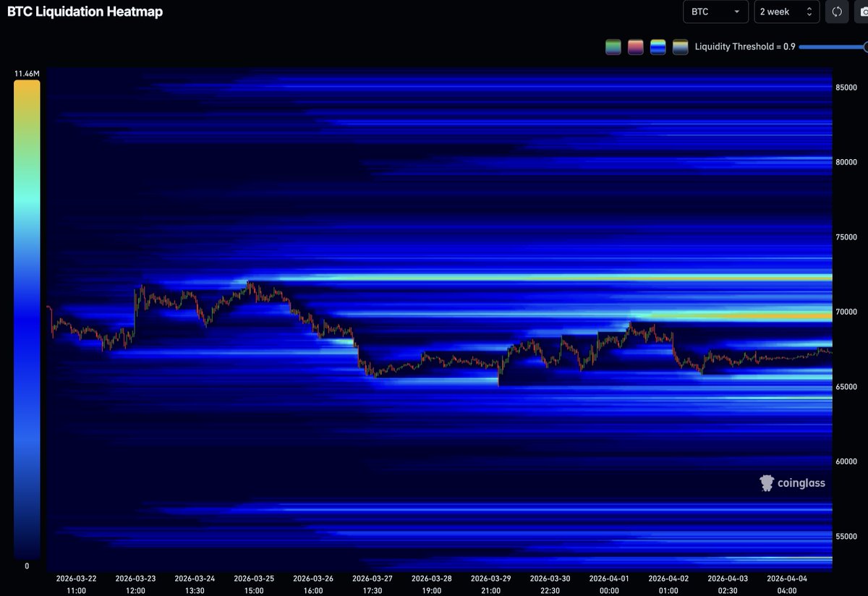
Task: Select the pink-purple color scheme swatch
Action: point(636,47)
